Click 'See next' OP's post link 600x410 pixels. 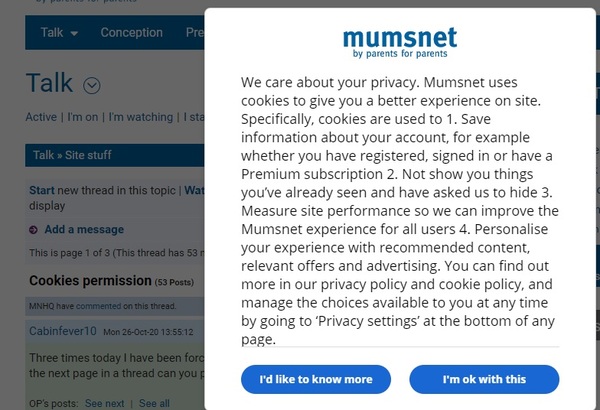point(104,403)
